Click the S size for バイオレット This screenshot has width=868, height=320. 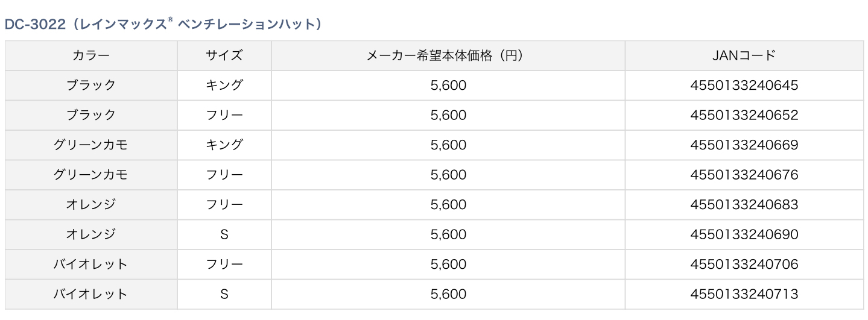pos(224,294)
